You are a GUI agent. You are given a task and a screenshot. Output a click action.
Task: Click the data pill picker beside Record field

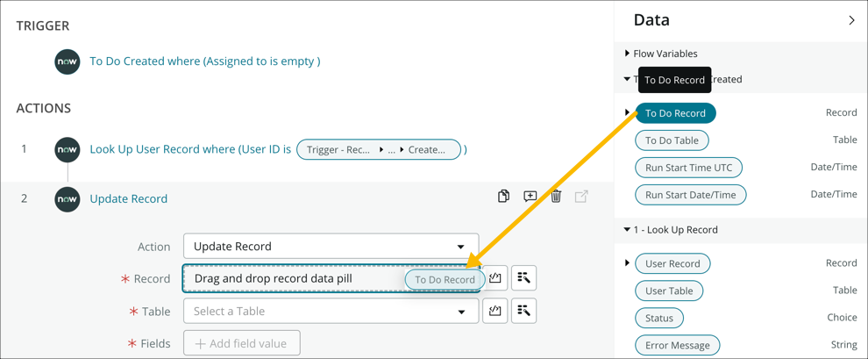tap(495, 278)
